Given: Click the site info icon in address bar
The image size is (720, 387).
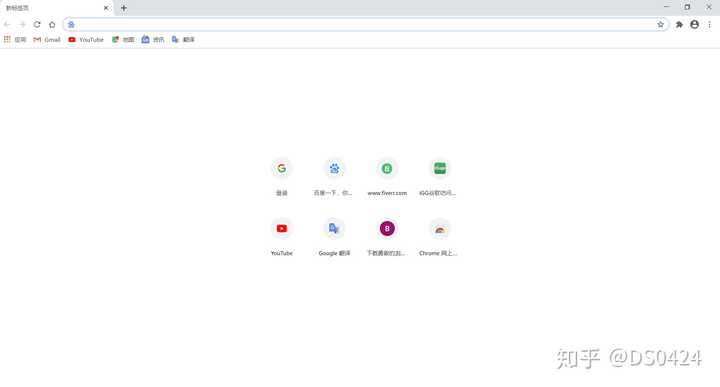Looking at the screenshot, I should coord(71,24).
